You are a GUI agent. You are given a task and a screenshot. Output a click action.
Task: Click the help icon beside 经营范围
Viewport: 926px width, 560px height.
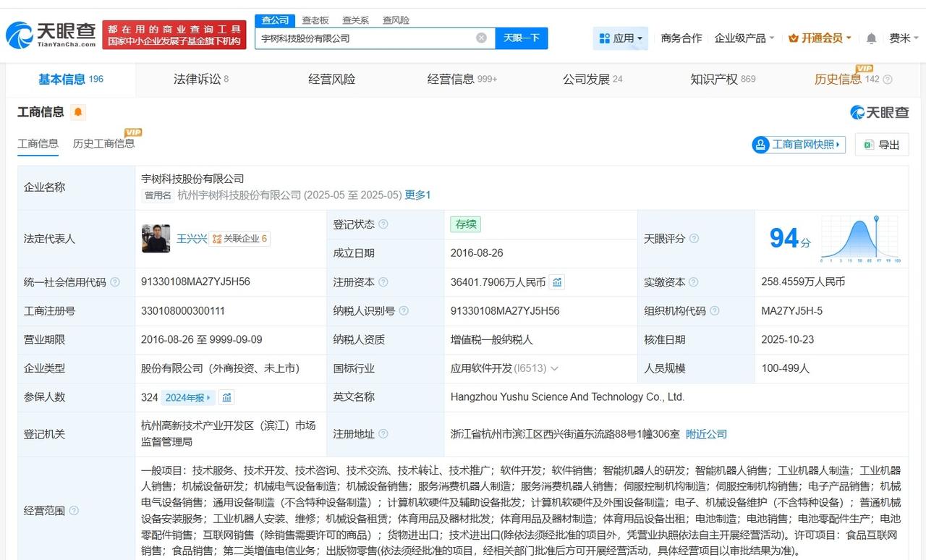click(74, 511)
